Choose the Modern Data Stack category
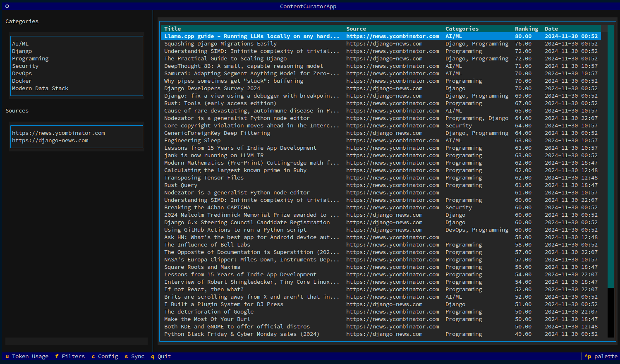The height and width of the screenshot is (364, 620). pyautogui.click(x=40, y=88)
